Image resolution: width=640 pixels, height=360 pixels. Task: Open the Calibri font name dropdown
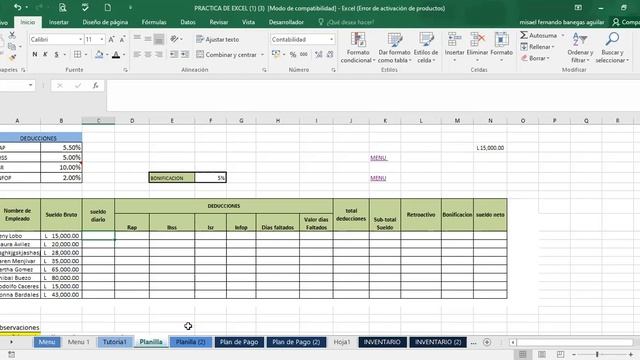point(80,40)
